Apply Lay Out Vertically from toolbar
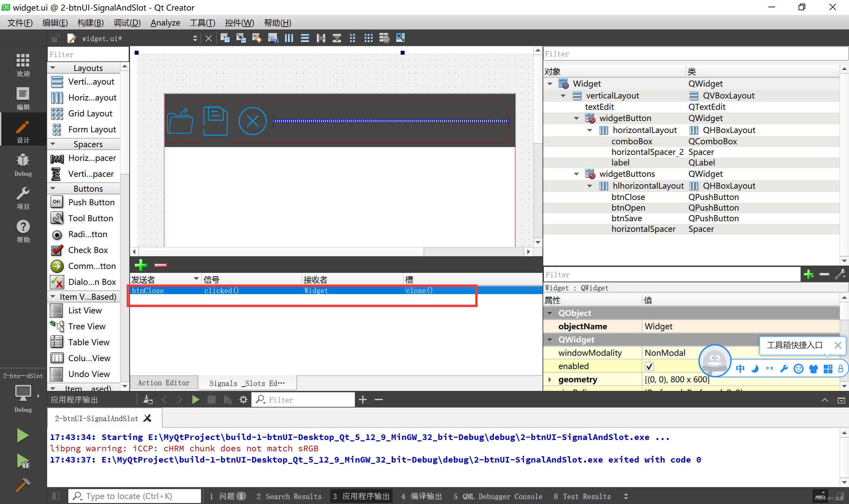849x504 pixels. (x=305, y=38)
